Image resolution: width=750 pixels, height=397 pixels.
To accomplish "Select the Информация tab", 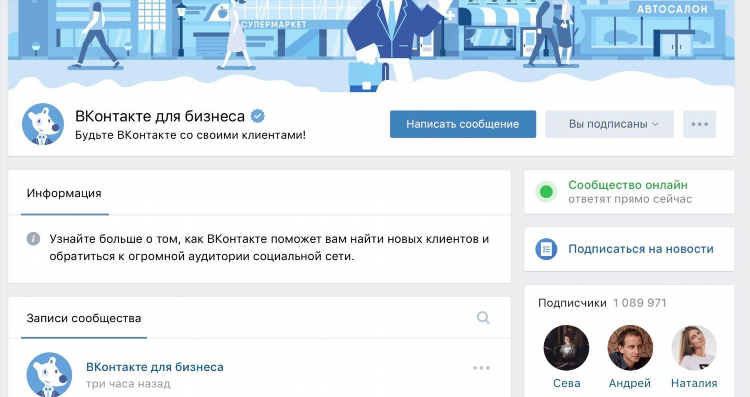I will (64, 193).
